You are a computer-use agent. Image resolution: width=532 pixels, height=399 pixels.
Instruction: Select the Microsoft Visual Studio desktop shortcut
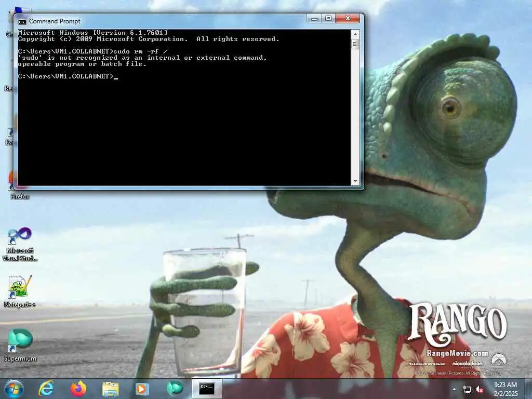coord(20,244)
